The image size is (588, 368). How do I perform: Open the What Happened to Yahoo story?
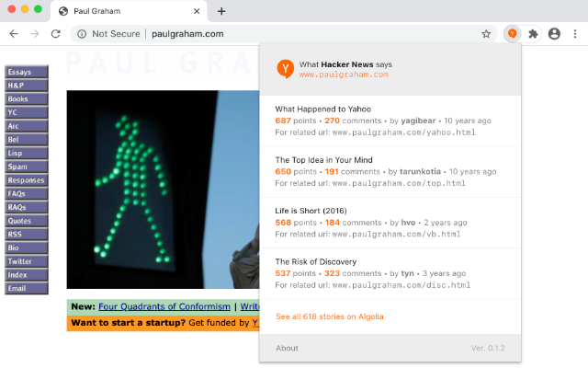(x=322, y=109)
